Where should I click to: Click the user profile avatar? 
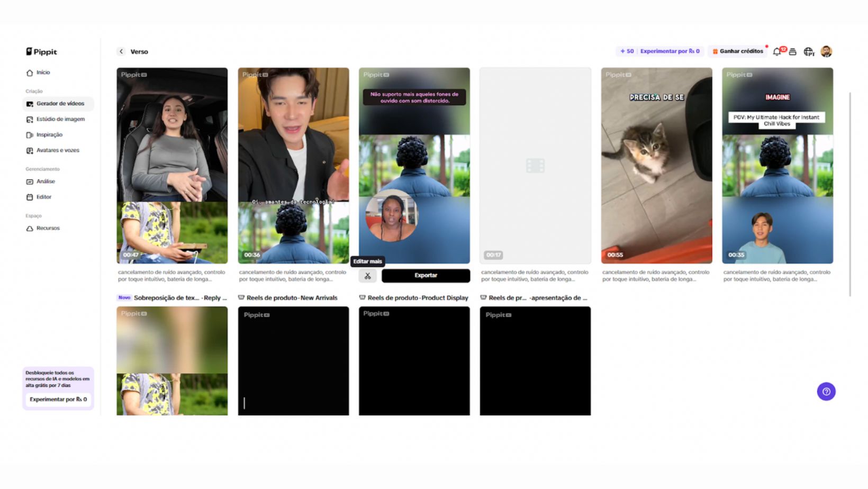[826, 51]
